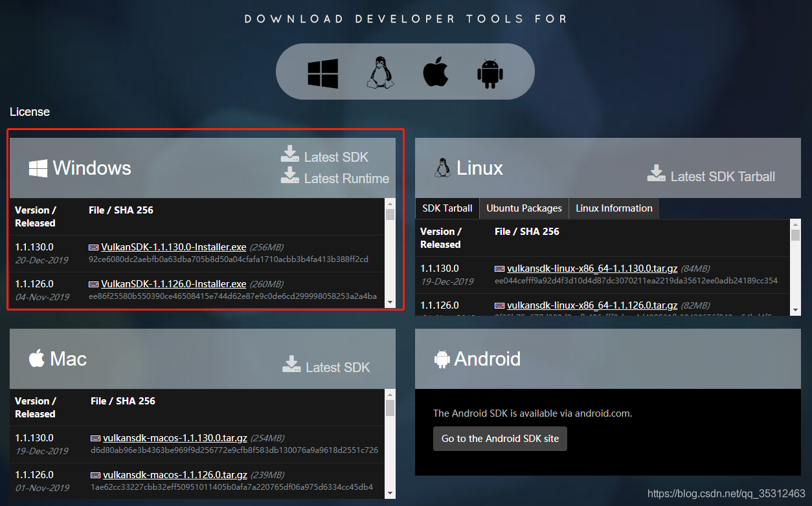Click scrollbar down arrow in Mac list
Viewport: 812px width, 506px height.
coord(390,493)
